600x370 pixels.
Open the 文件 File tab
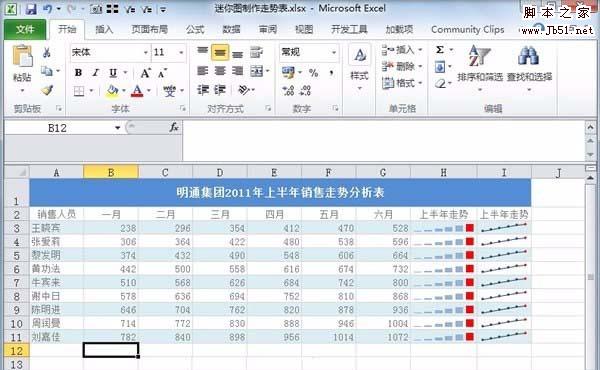pyautogui.click(x=25, y=29)
